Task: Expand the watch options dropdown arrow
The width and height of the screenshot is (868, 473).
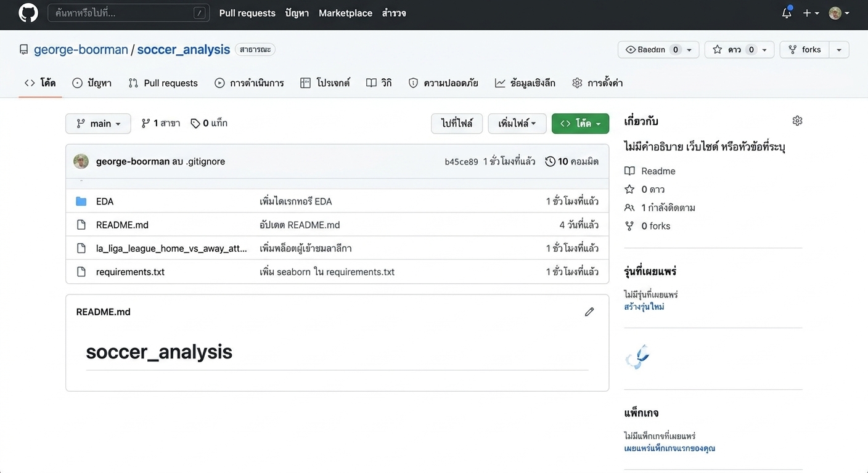Action: (x=690, y=50)
